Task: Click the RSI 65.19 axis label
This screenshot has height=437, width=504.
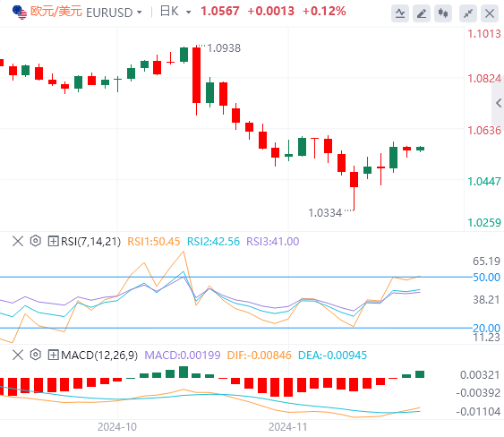Action: [x=486, y=261]
